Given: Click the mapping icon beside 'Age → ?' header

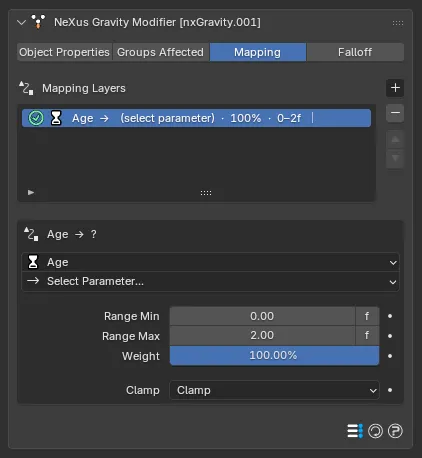Looking at the screenshot, I should 31,234.
